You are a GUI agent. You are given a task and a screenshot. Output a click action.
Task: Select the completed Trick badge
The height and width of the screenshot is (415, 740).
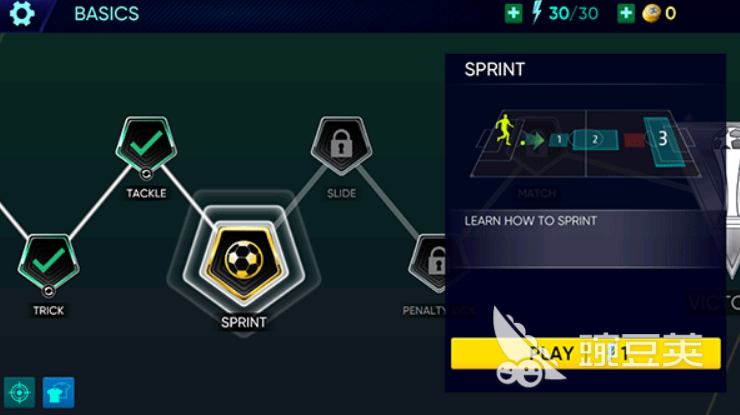coord(49,261)
